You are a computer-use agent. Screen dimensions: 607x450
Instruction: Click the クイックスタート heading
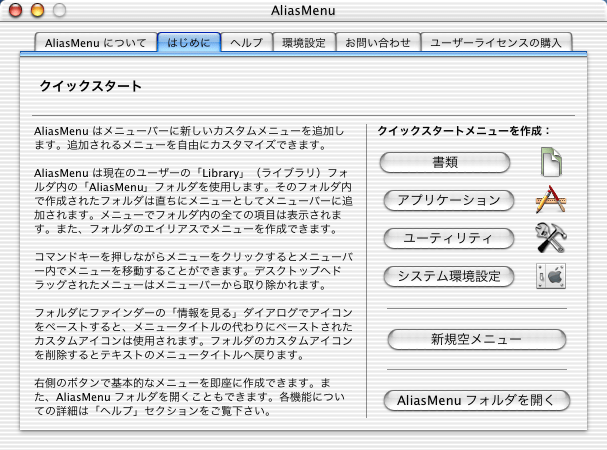(x=91, y=86)
